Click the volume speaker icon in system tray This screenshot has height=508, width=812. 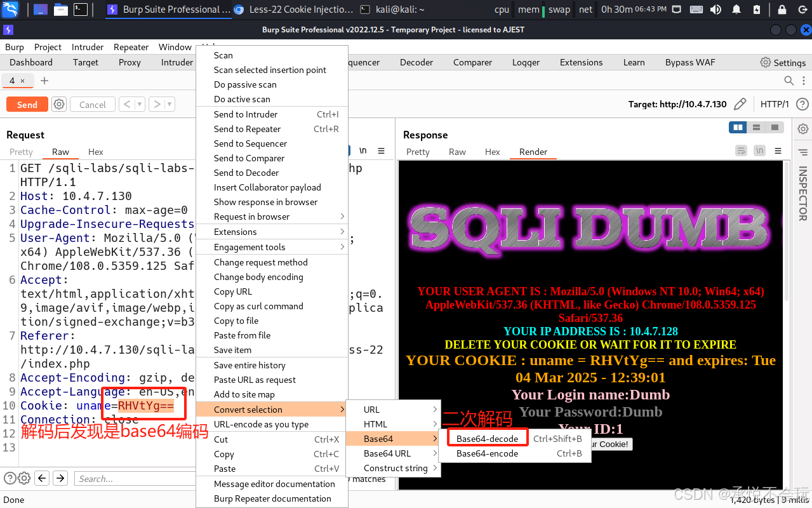[x=715, y=10]
